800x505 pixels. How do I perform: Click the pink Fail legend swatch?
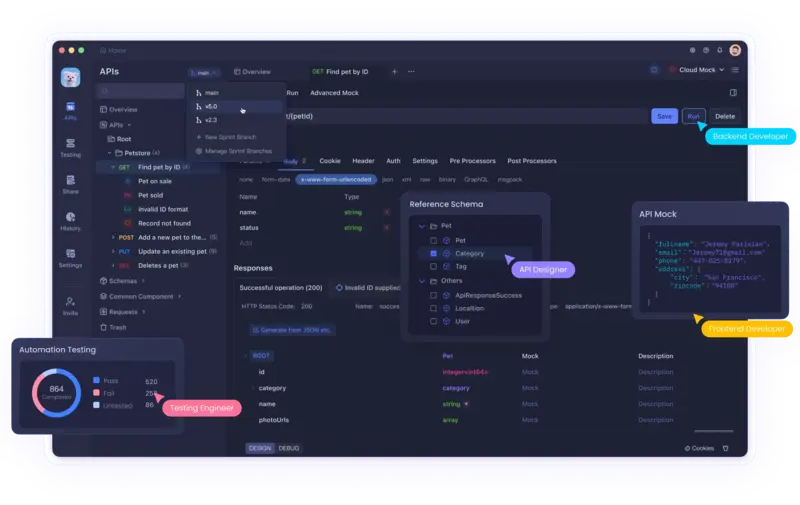[x=96, y=393]
